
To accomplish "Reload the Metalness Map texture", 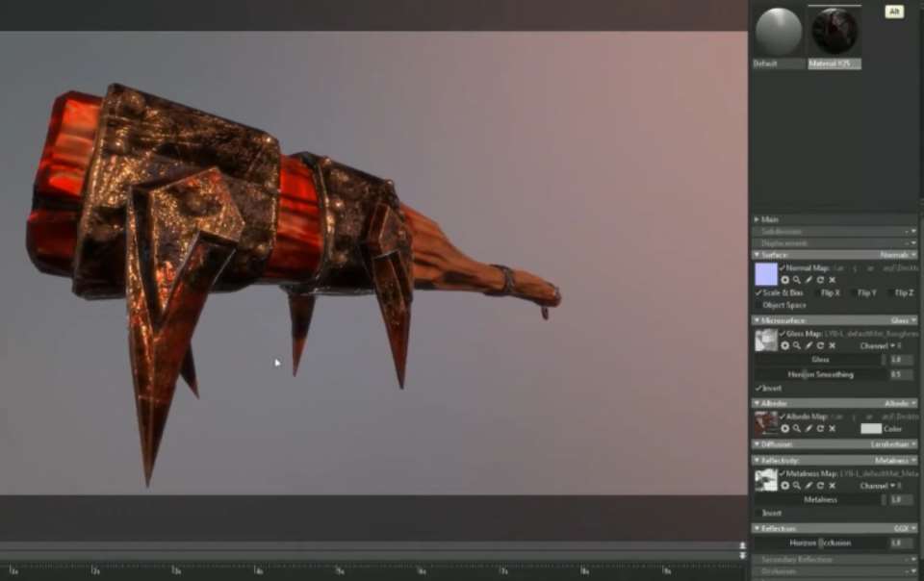I will pos(820,486).
